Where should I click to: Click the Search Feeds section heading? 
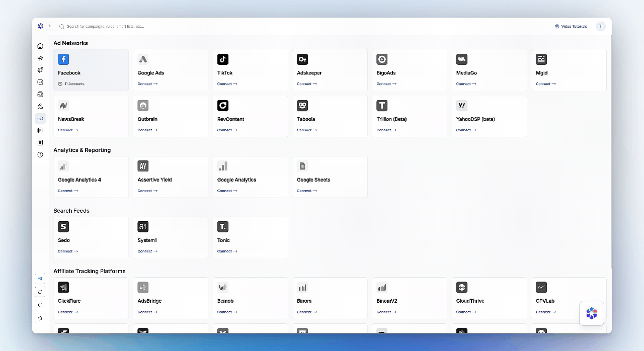point(71,211)
